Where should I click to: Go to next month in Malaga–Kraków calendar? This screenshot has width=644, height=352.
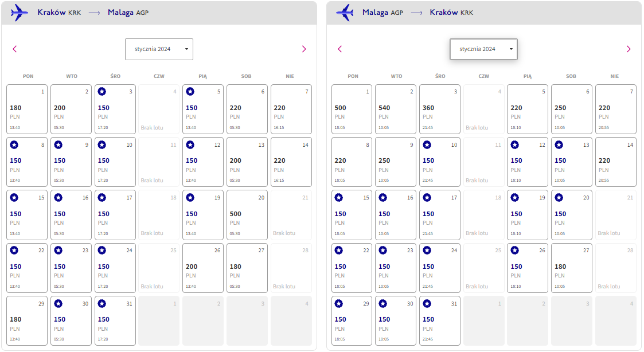tap(629, 49)
